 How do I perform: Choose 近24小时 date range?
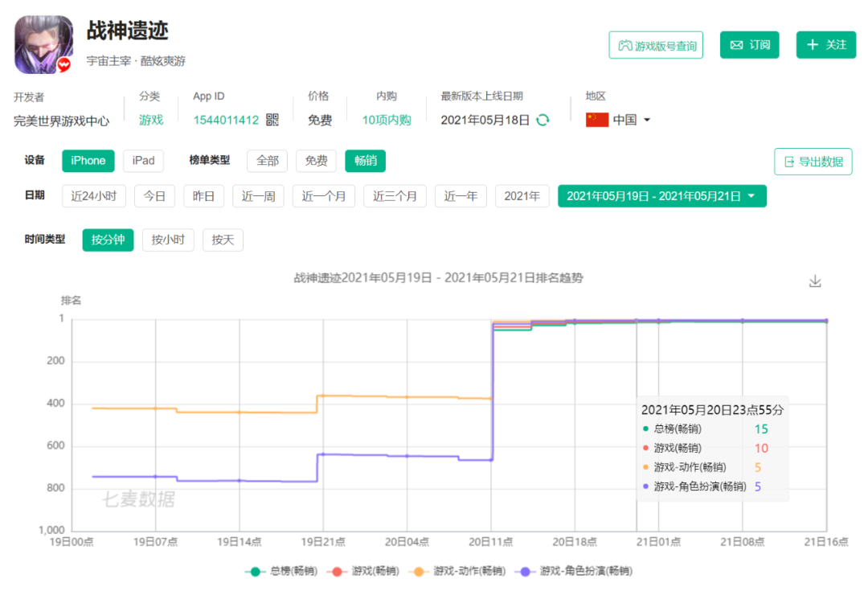pyautogui.click(x=93, y=196)
